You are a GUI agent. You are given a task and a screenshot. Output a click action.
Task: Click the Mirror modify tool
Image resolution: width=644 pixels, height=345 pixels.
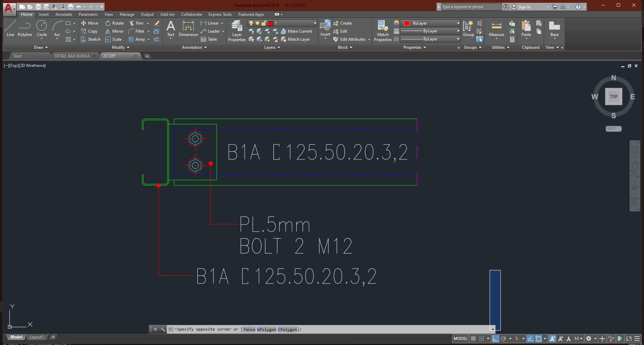pyautogui.click(x=114, y=31)
